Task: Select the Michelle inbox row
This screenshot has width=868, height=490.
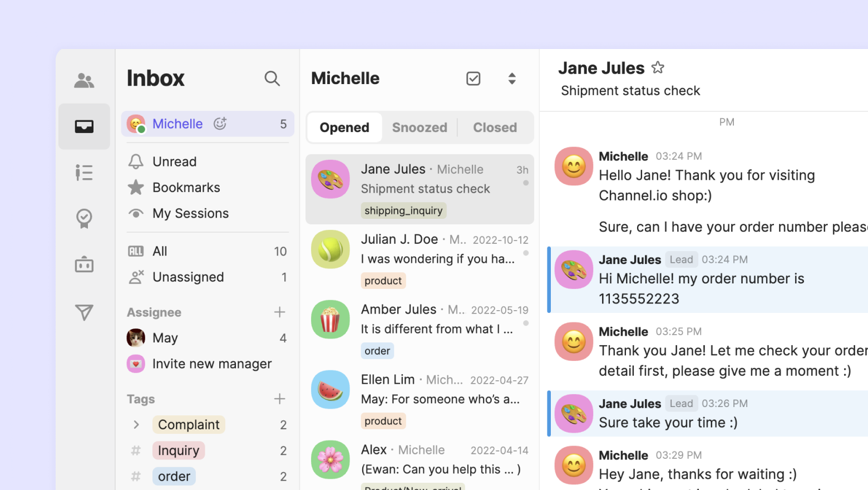Action: 208,124
